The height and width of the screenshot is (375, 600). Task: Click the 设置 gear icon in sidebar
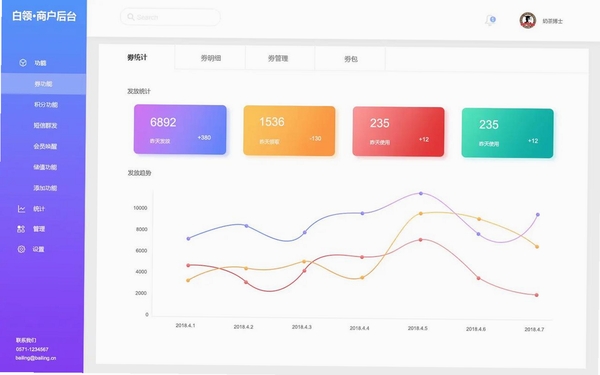click(x=21, y=249)
